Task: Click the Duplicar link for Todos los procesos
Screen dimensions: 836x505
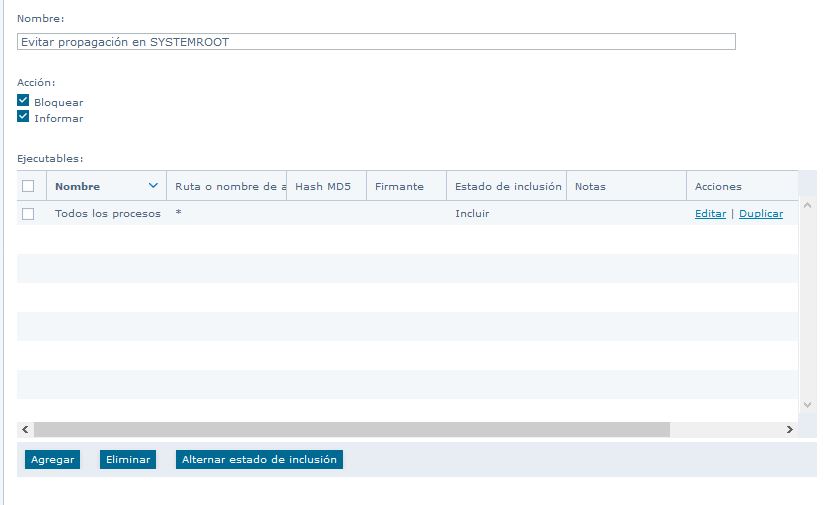Action: pos(761,213)
